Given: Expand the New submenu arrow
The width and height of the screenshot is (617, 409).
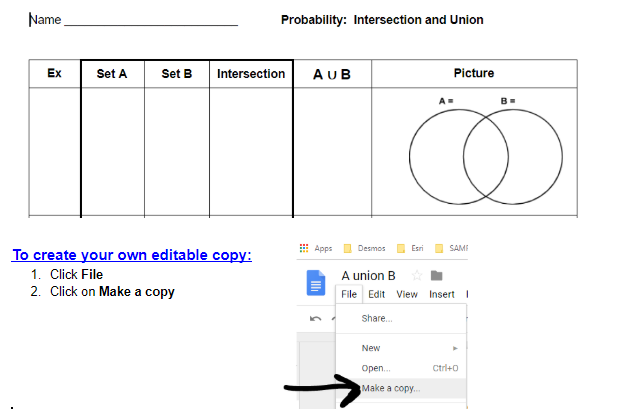Looking at the screenshot, I should 456,348.
